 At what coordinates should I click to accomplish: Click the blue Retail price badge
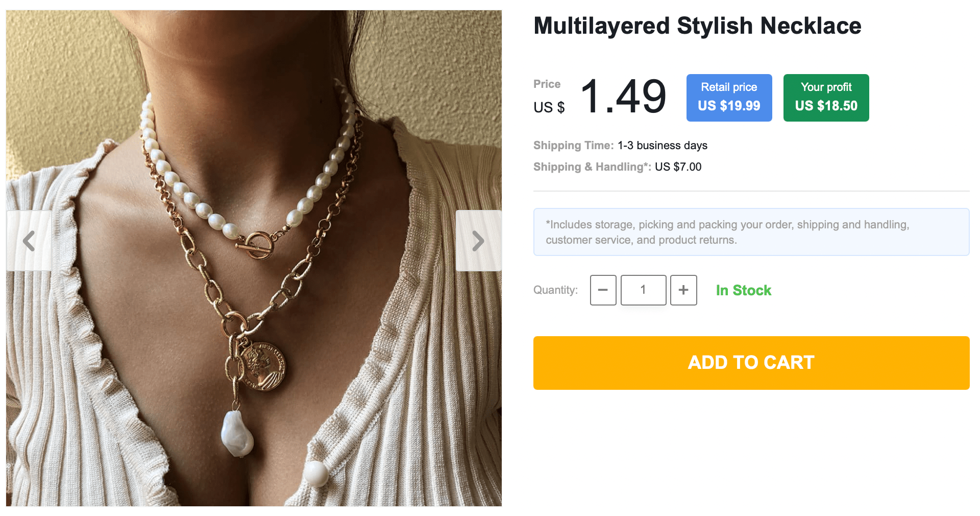(x=729, y=98)
